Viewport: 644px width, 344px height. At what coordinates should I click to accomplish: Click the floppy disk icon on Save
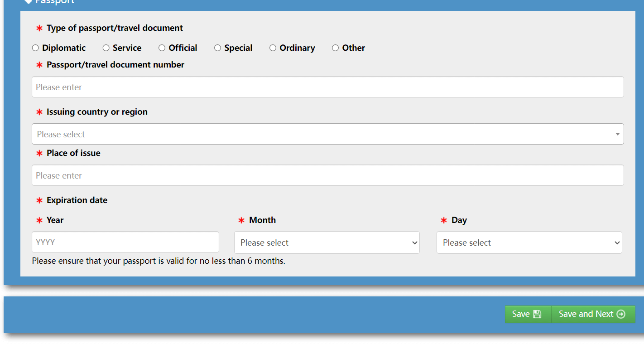[537, 314]
